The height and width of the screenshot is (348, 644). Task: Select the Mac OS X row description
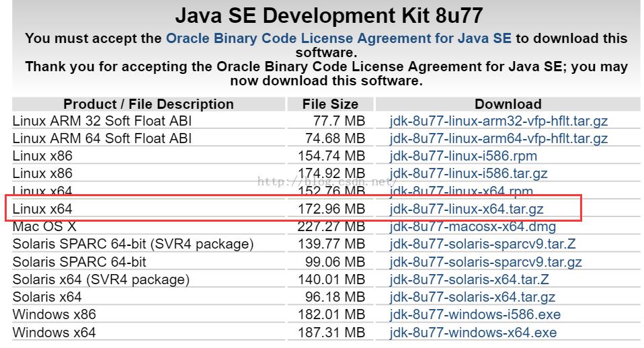tap(44, 226)
